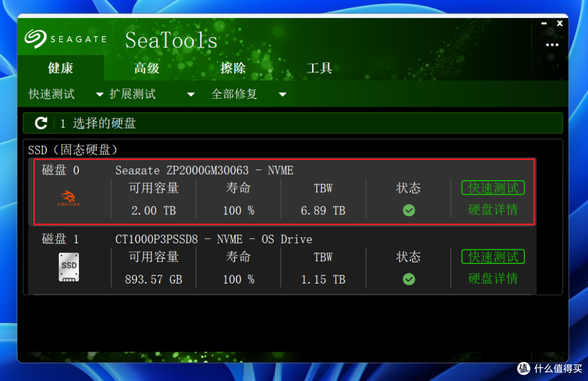Open 硬盘详情 for disk 1 CT1000P3PSSD8
588x381 pixels.
493,279
